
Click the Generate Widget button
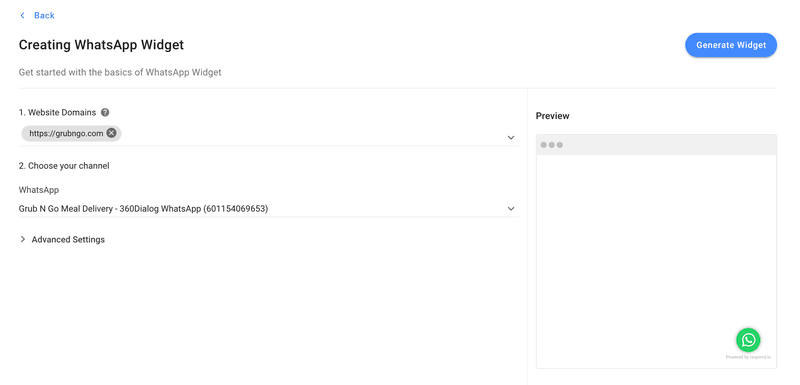731,45
